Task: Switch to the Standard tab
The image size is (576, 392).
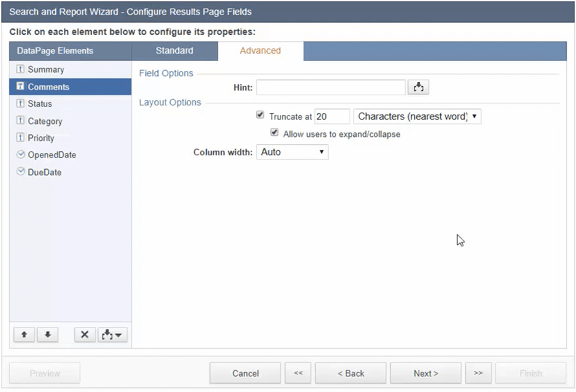Action: 175,50
